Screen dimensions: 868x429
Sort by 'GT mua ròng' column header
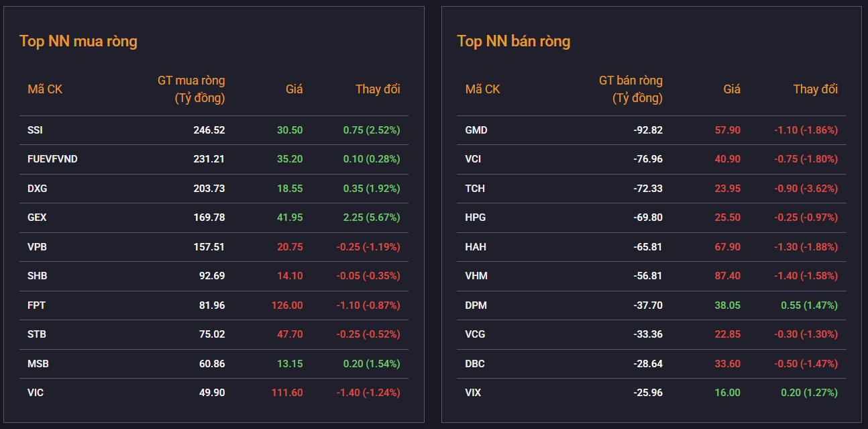[x=191, y=89]
